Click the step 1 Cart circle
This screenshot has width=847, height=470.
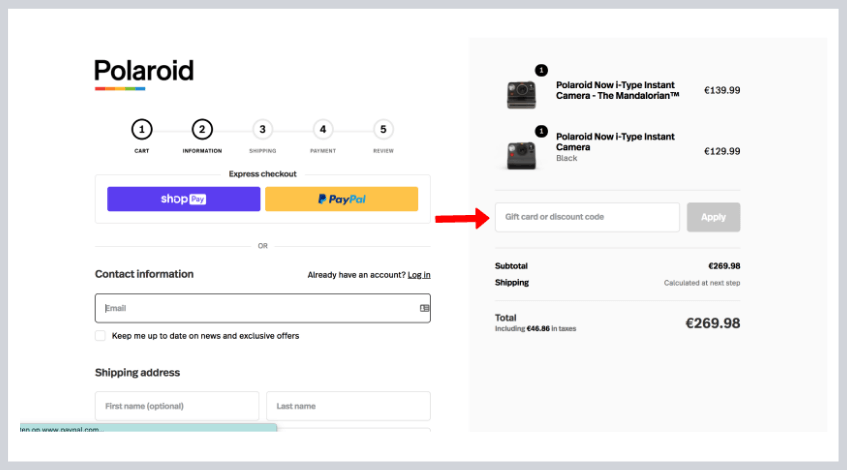[x=142, y=129]
